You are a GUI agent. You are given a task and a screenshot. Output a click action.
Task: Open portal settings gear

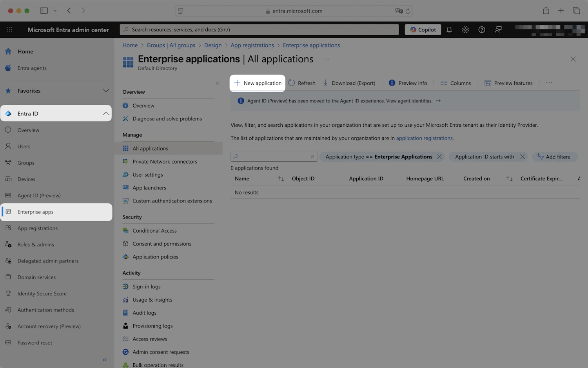click(465, 29)
